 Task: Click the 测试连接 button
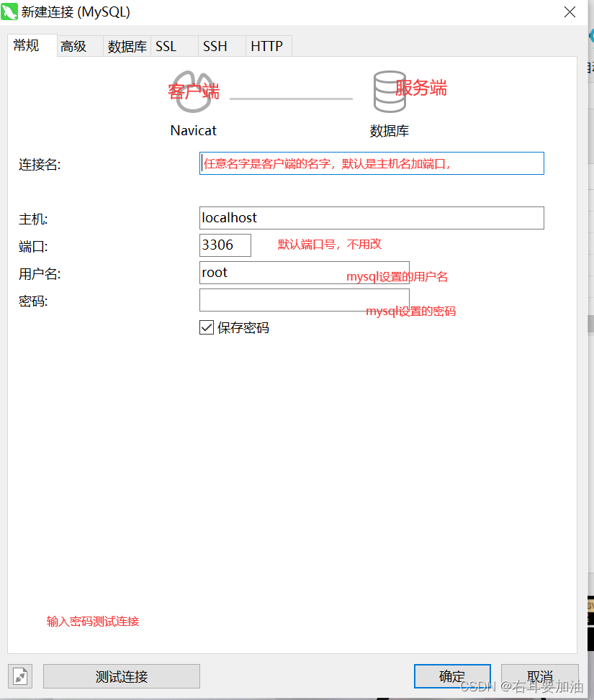pos(122,676)
